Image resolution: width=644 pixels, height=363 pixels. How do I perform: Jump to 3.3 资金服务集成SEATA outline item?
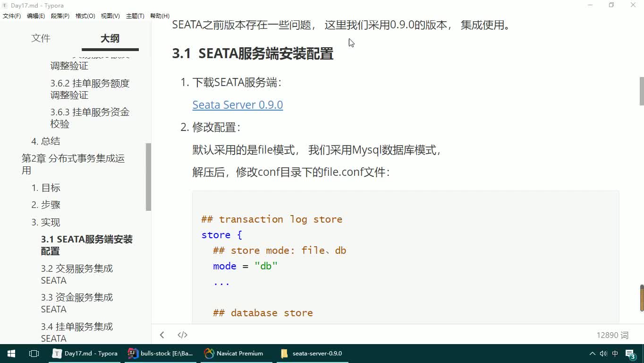click(77, 303)
